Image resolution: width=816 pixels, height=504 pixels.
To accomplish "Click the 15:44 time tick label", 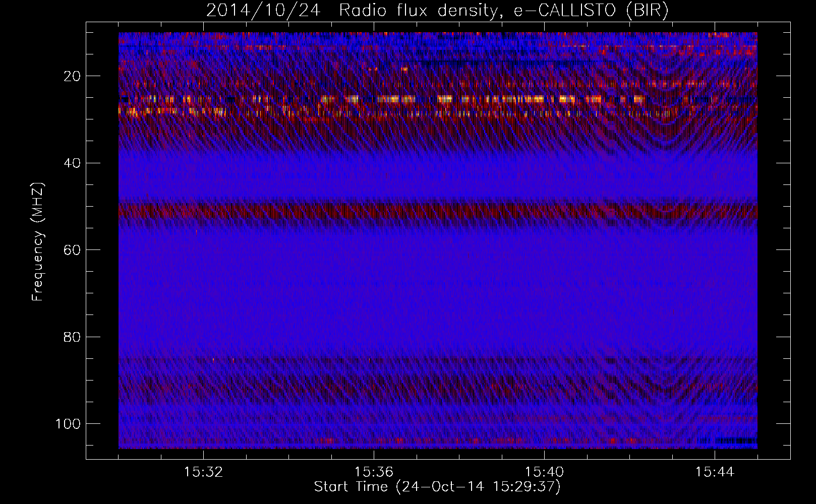I will [x=715, y=472].
